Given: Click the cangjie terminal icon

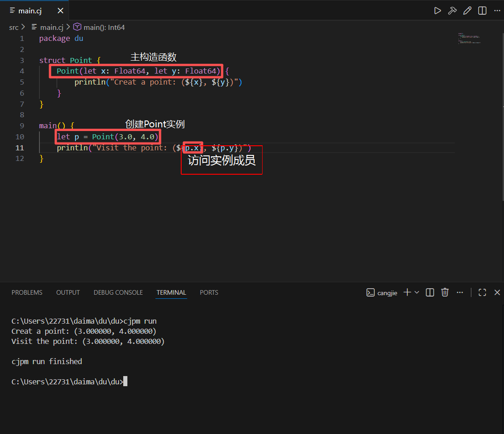Looking at the screenshot, I should coord(370,293).
